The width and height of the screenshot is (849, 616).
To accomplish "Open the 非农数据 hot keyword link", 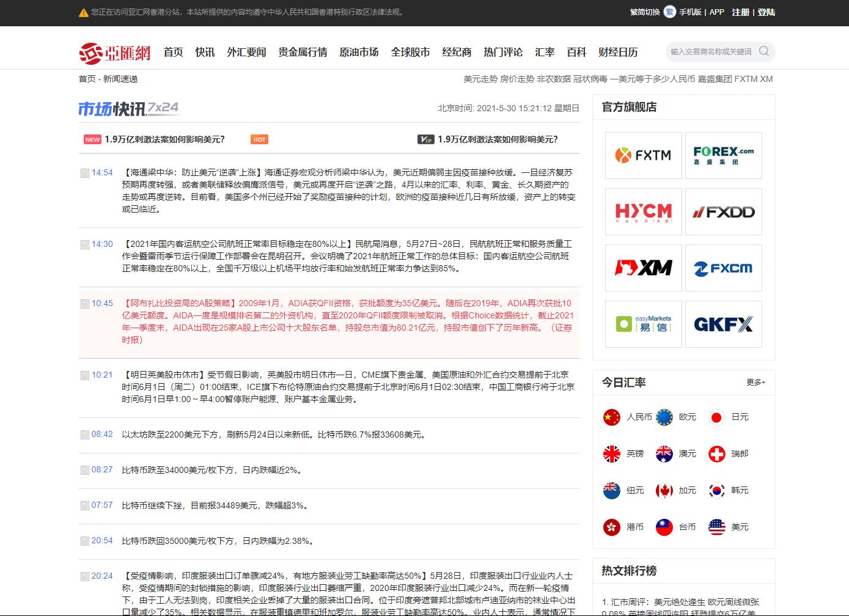I will pos(554,79).
